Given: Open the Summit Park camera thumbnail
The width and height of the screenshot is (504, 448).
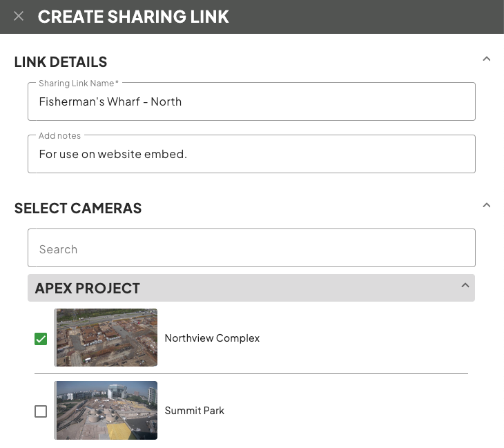Looking at the screenshot, I should [x=106, y=411].
